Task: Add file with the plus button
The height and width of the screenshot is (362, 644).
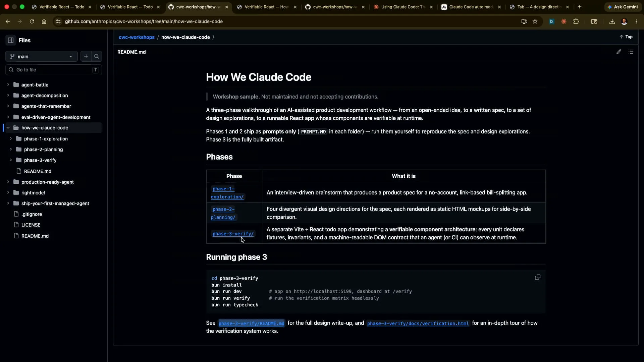Action: (86, 56)
